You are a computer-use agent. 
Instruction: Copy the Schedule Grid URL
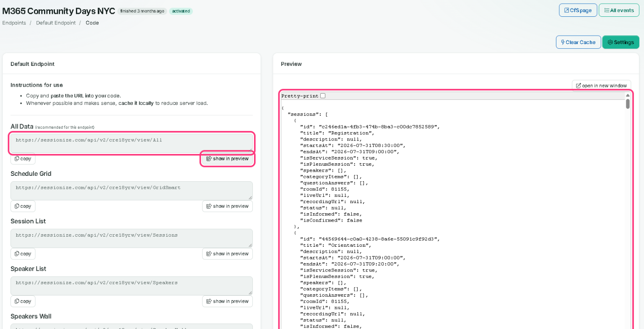coord(23,206)
